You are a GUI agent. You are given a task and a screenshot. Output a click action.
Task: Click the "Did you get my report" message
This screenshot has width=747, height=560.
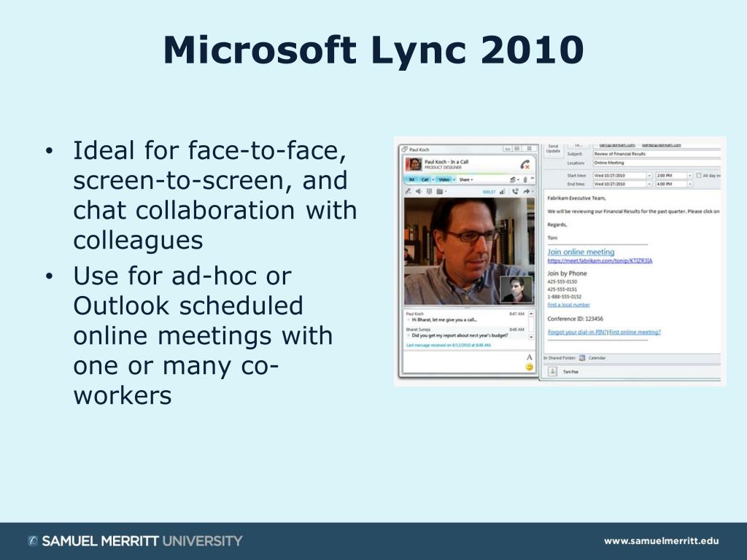(460, 335)
